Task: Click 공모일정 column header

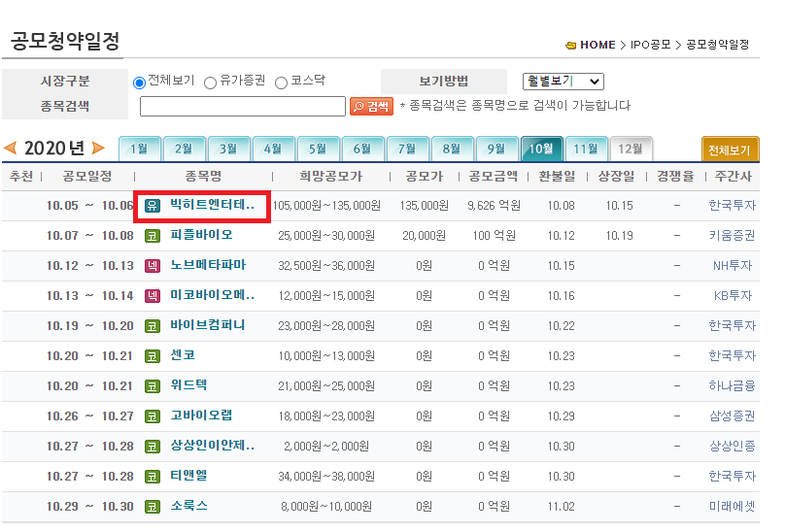Action: point(87,176)
